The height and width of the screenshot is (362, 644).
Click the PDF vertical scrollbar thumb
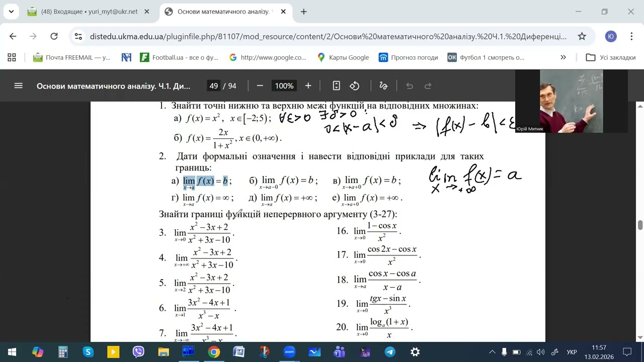click(x=640, y=225)
